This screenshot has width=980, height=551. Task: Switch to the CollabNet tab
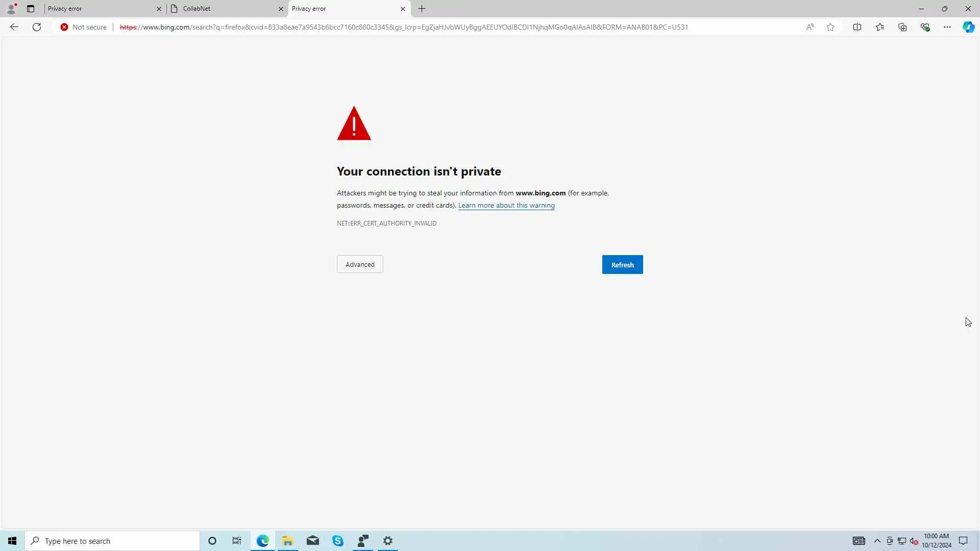click(x=225, y=9)
